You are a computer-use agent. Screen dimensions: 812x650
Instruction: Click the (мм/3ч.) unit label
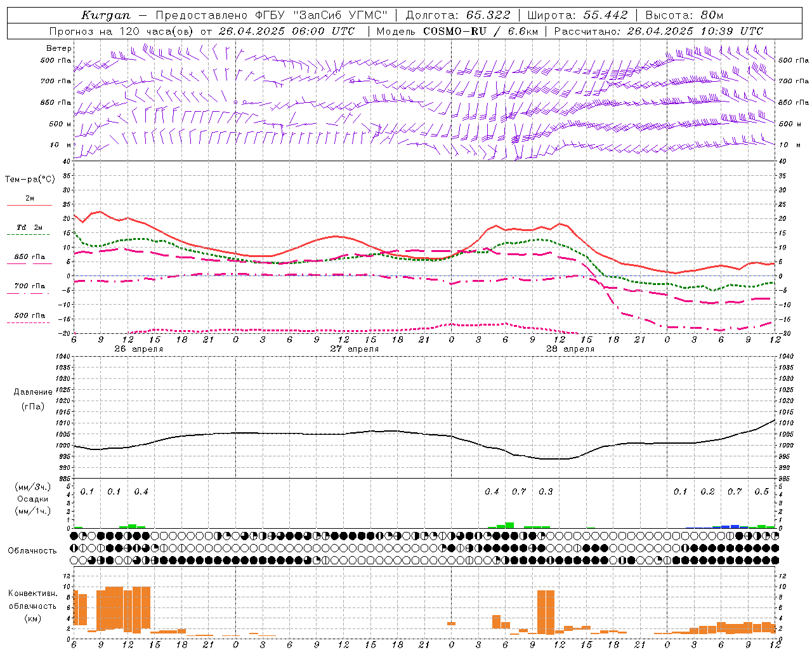coord(32,487)
